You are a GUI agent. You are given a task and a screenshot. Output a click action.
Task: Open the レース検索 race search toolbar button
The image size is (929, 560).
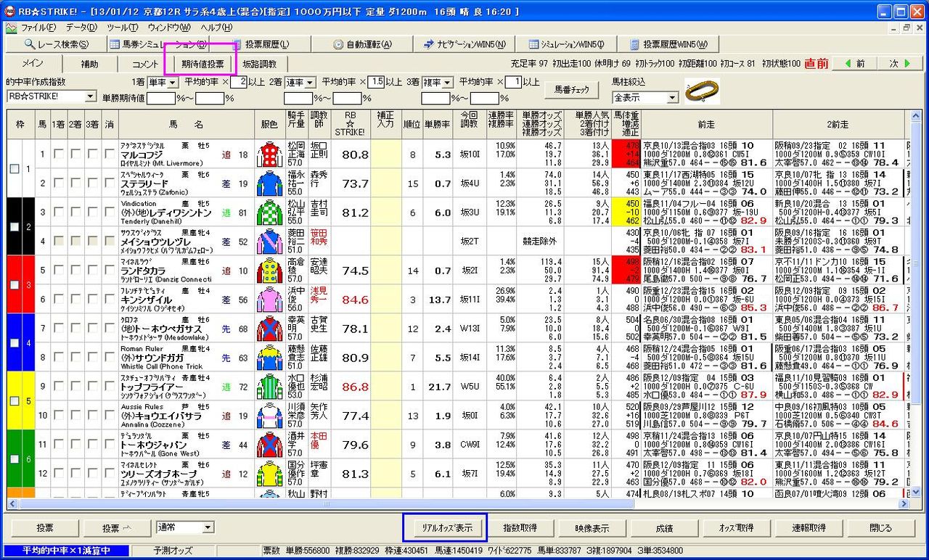click(55, 44)
